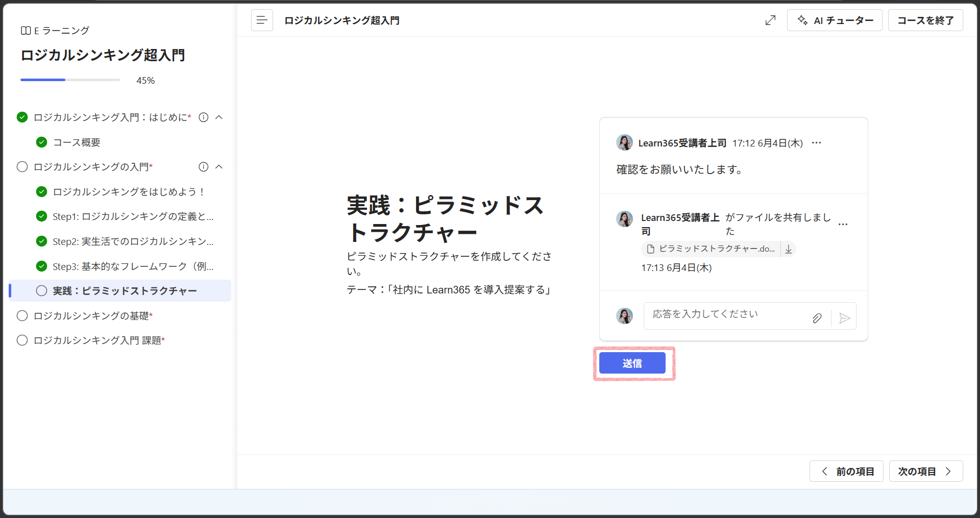
Task: Click user avatar beside reply field
Action: pyautogui.click(x=624, y=316)
